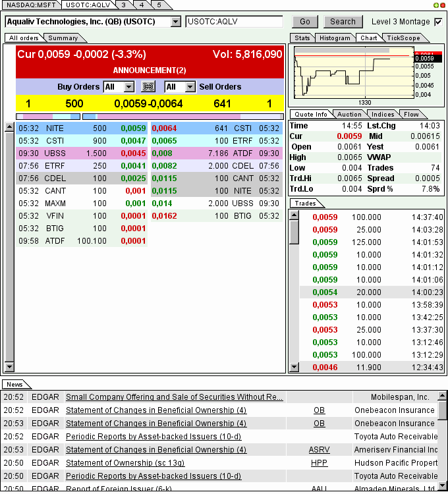Click the ASRV ticker link in news
This screenshot has width=448, height=494.
tap(319, 450)
